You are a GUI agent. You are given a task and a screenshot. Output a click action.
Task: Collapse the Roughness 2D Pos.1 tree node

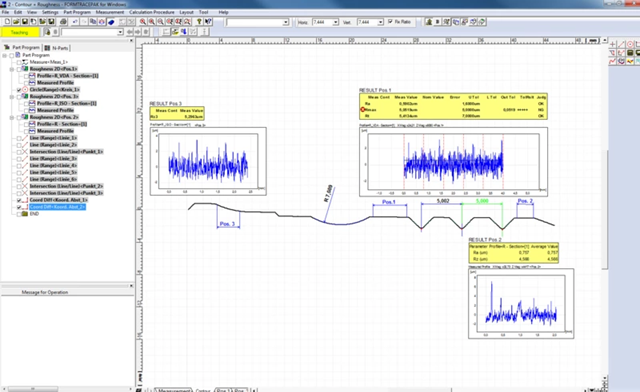(12, 69)
